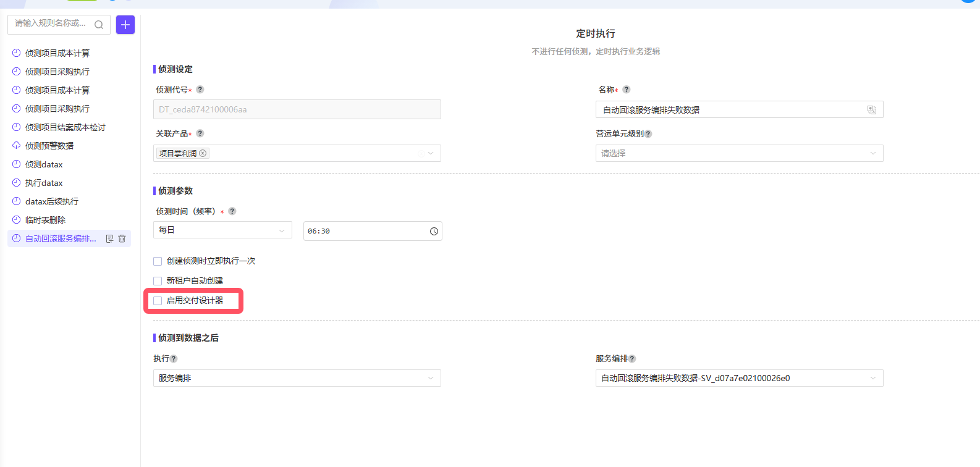Click the 06:30 time input field
The image size is (980, 467).
373,231
